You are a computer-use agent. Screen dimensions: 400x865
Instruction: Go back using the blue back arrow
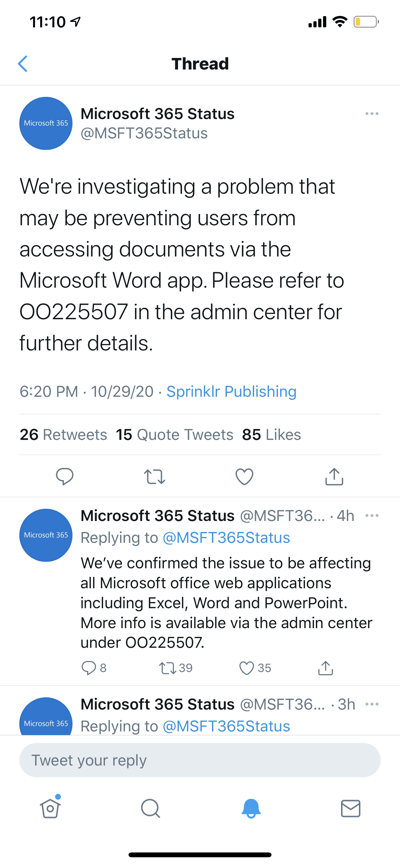click(23, 64)
